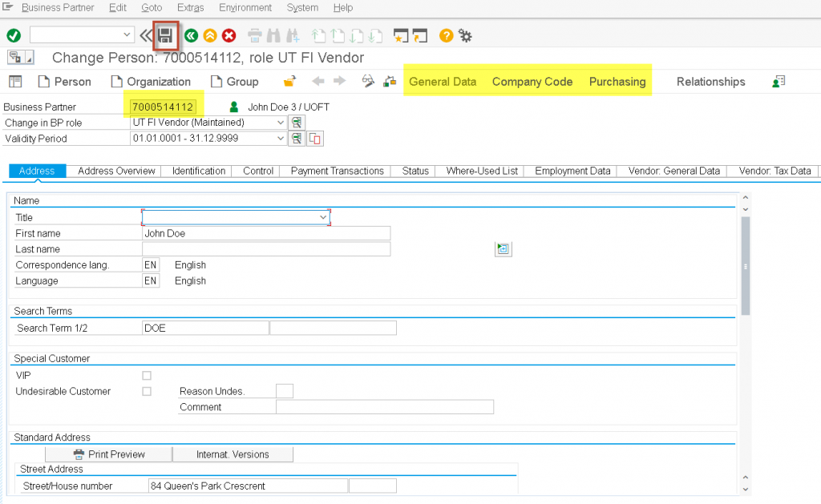Click the Print Preview button
This screenshot has width=821, height=504.
108,454
